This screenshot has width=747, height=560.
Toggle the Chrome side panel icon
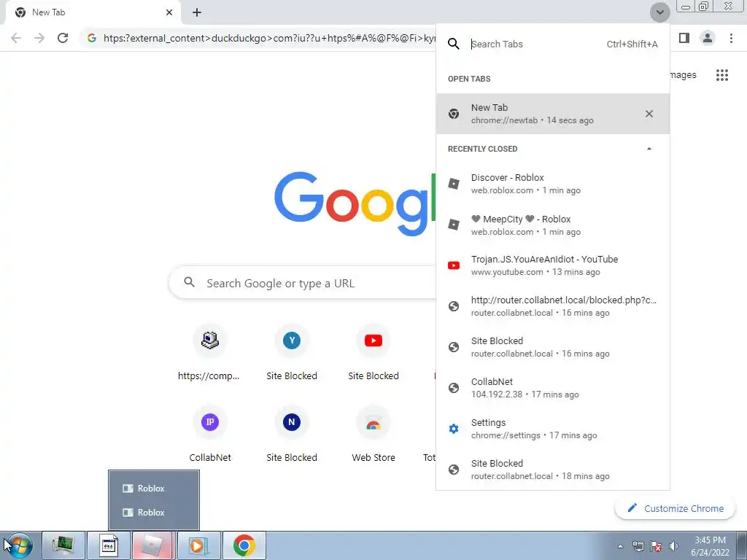(684, 38)
